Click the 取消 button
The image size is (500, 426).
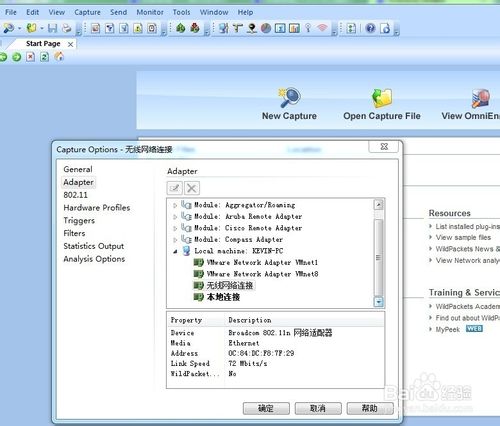[318, 408]
